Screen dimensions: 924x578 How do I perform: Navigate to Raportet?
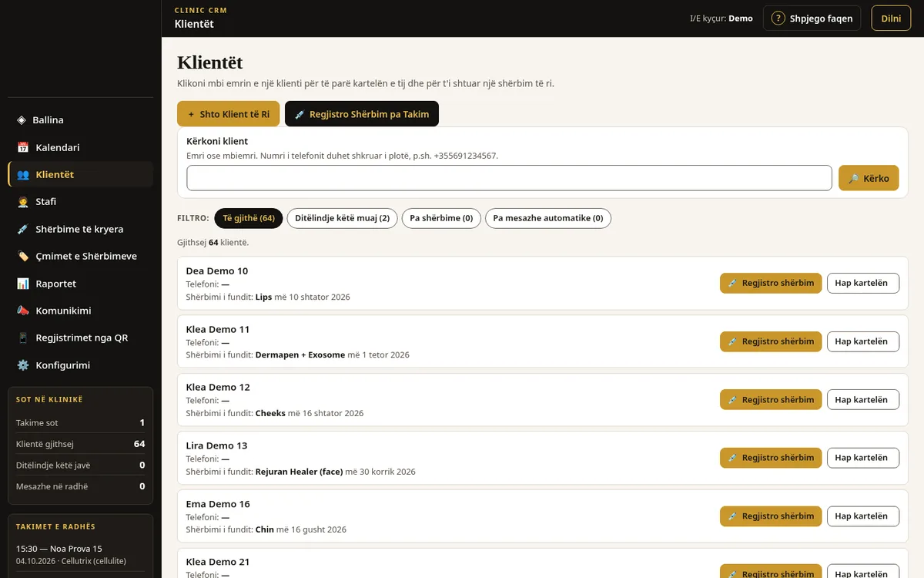(x=80, y=284)
